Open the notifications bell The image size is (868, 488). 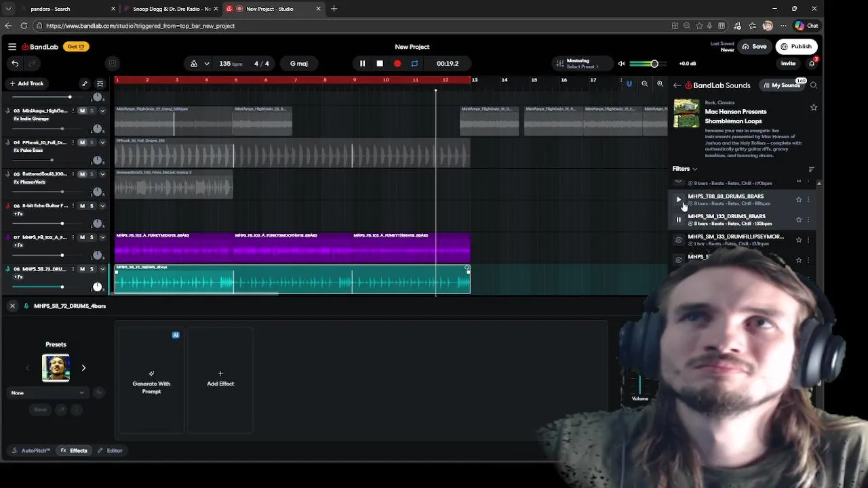click(x=812, y=64)
